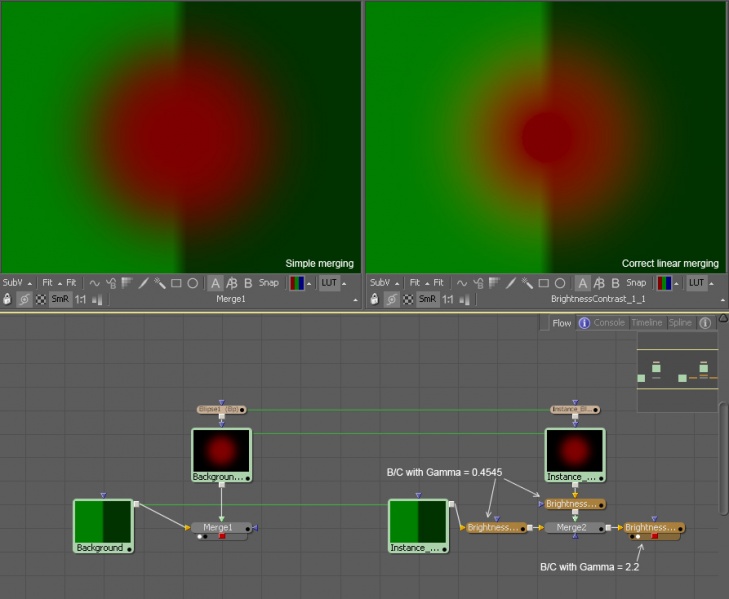Select the line/pen tool in the right viewer toolbar
Screen dimensions: 729x599
click(x=511, y=283)
